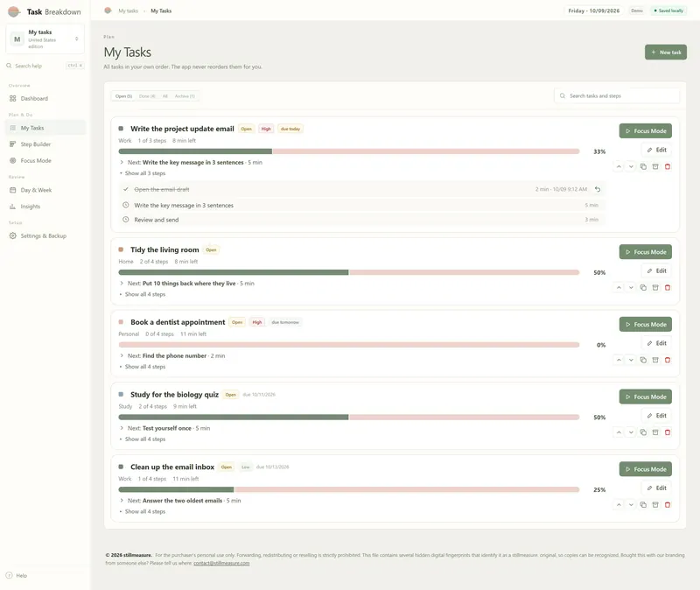Open the Dashboard page from sidebar
Viewport: 700px width, 590px height.
[x=45, y=98]
